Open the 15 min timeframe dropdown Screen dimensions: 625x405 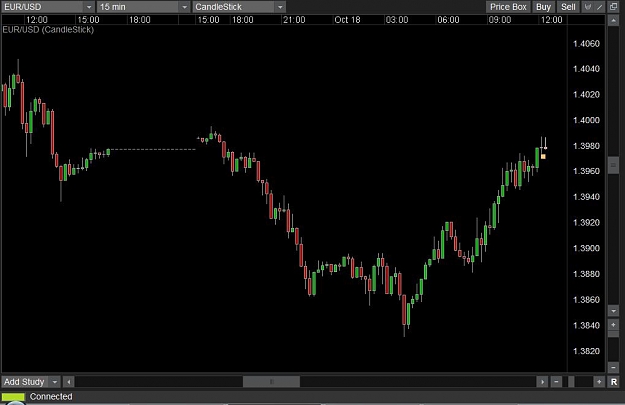tap(143, 7)
